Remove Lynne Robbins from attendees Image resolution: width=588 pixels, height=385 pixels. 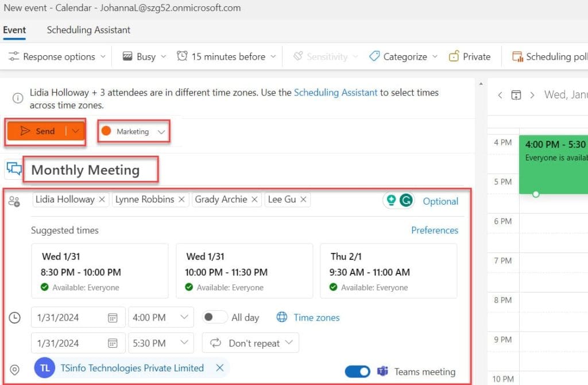point(181,199)
